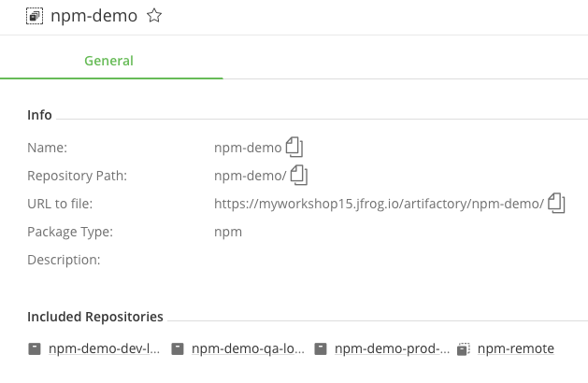
Task: Open the npm-demo-prod-... included repository link
Action: coord(392,348)
